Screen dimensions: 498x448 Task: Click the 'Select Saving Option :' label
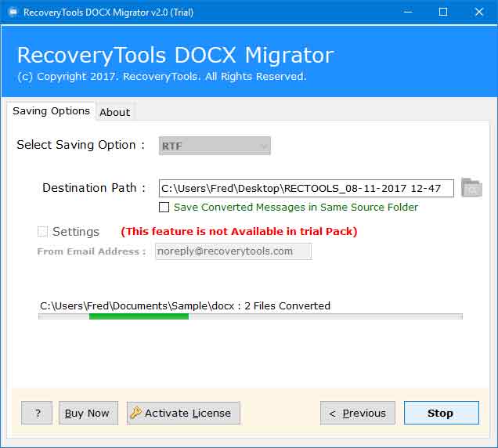[81, 145]
